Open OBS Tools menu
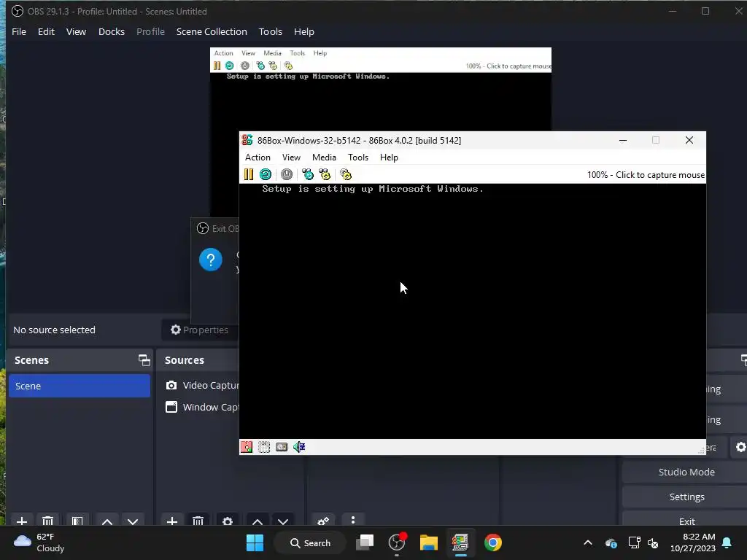Viewport: 747px width, 560px height. tap(270, 31)
